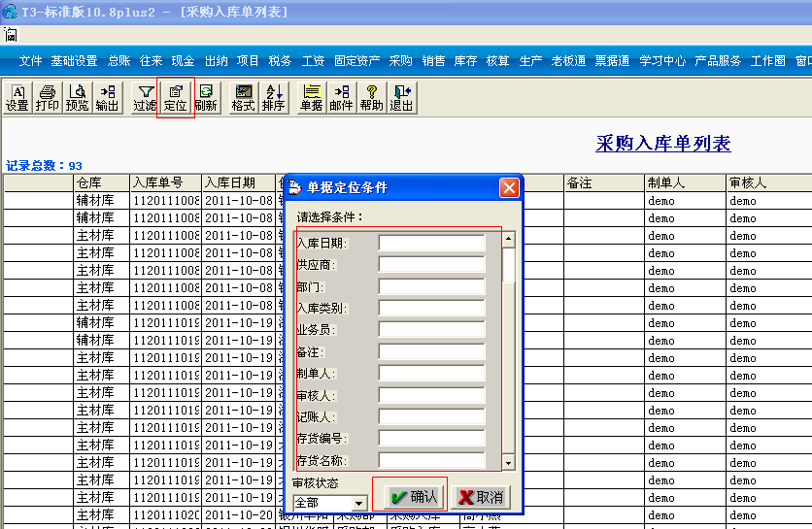
Task: Open the 格式 format icon
Action: pyautogui.click(x=244, y=98)
